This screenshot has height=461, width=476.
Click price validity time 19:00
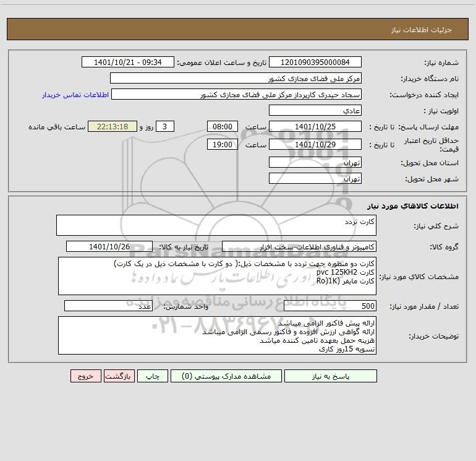(222, 144)
